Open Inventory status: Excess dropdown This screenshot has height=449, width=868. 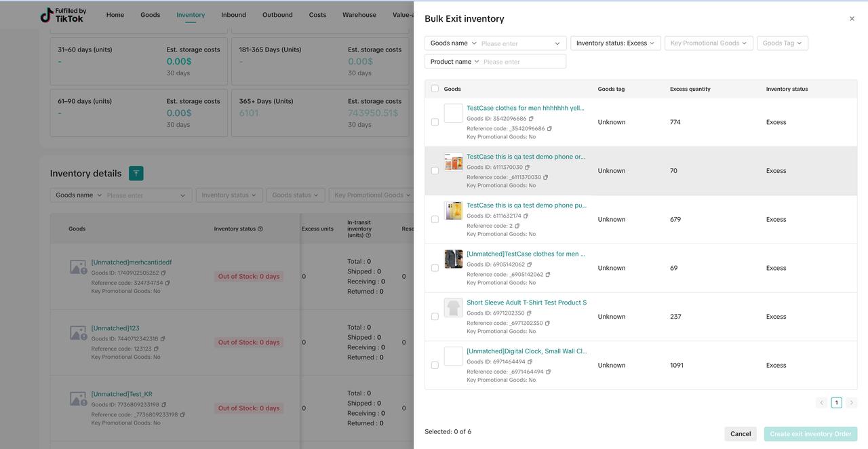(615, 43)
